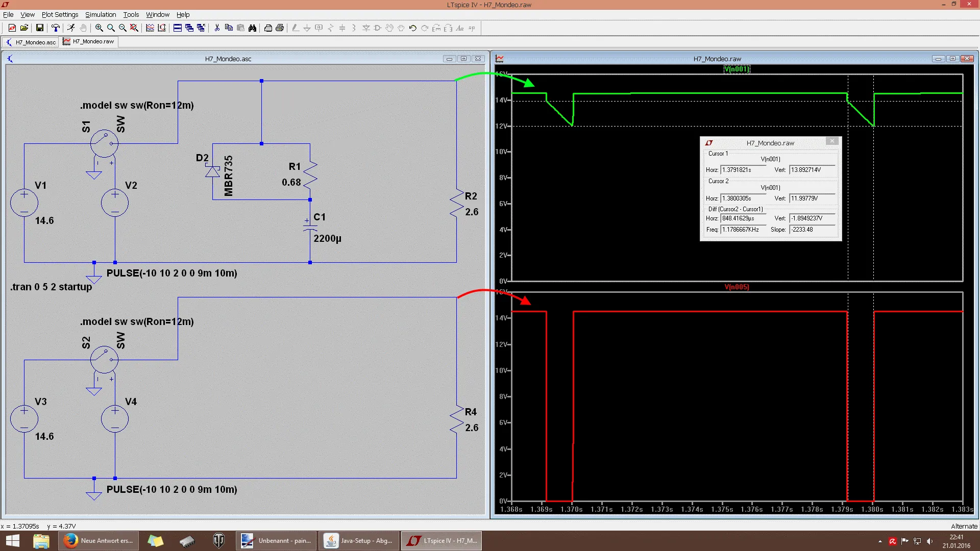980x551 pixels.
Task: Click the Save floppy disk icon
Action: click(39, 28)
